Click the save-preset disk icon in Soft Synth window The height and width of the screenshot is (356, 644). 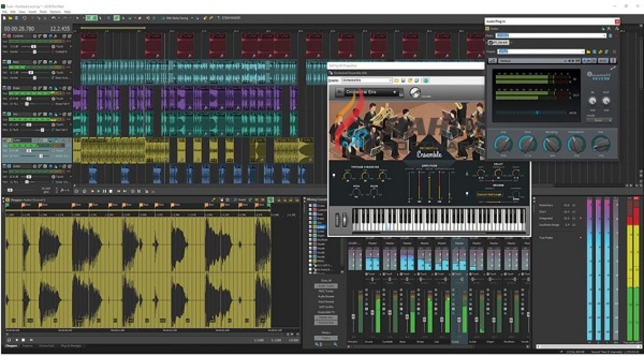click(x=403, y=81)
